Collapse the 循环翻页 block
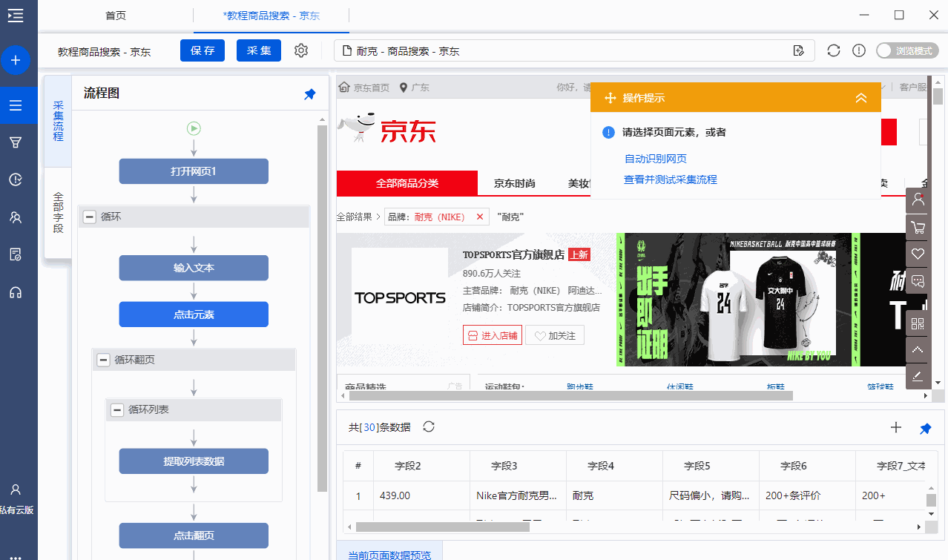948x560 pixels. pos(103,360)
